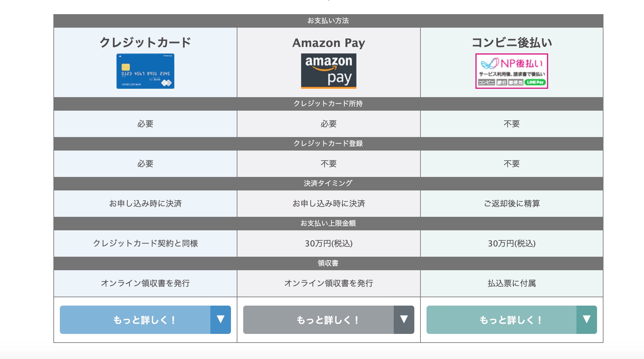Click the gray もっと詳しく！ button for Amazon Pay
The width and height of the screenshot is (644, 359).
coord(318,320)
